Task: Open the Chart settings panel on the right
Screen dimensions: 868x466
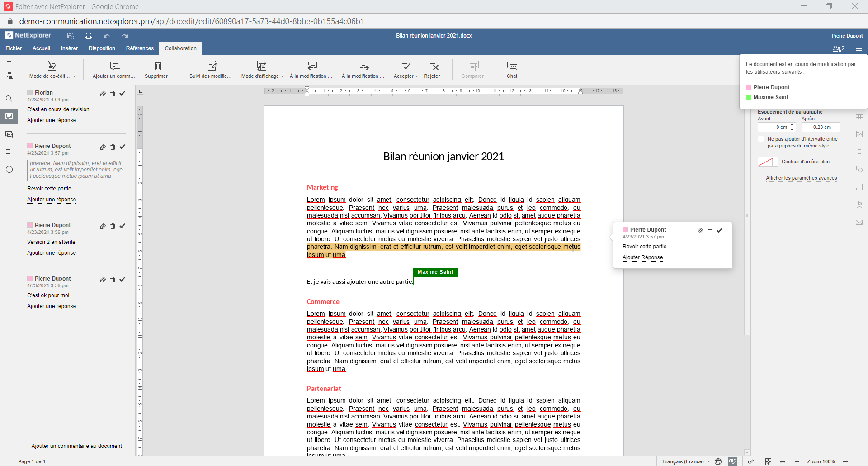Action: pos(860,187)
